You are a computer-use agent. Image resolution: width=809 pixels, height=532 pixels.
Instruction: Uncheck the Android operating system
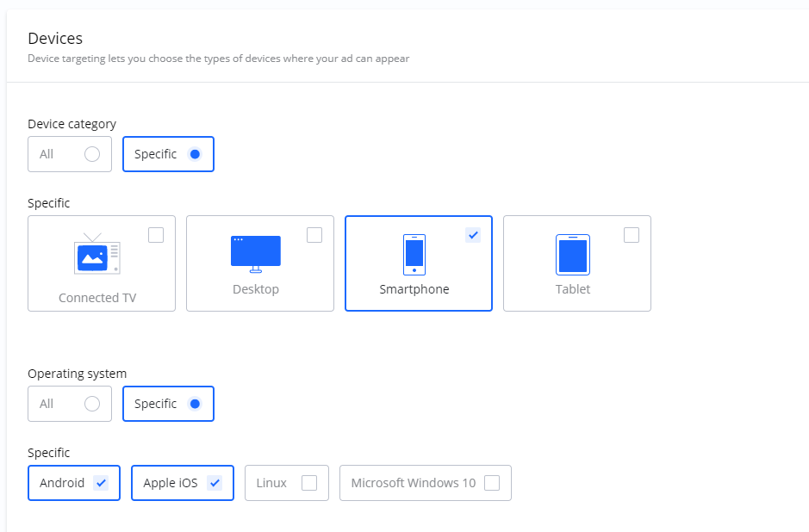[x=101, y=483]
